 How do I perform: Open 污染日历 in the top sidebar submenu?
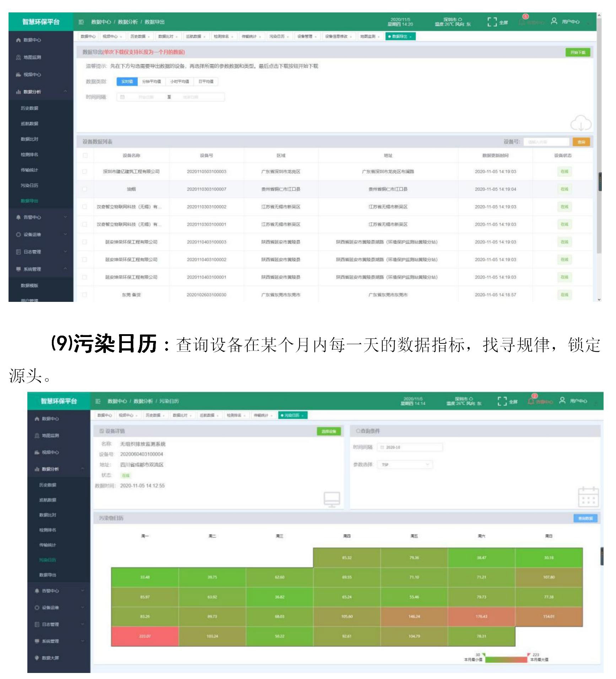[x=29, y=185]
